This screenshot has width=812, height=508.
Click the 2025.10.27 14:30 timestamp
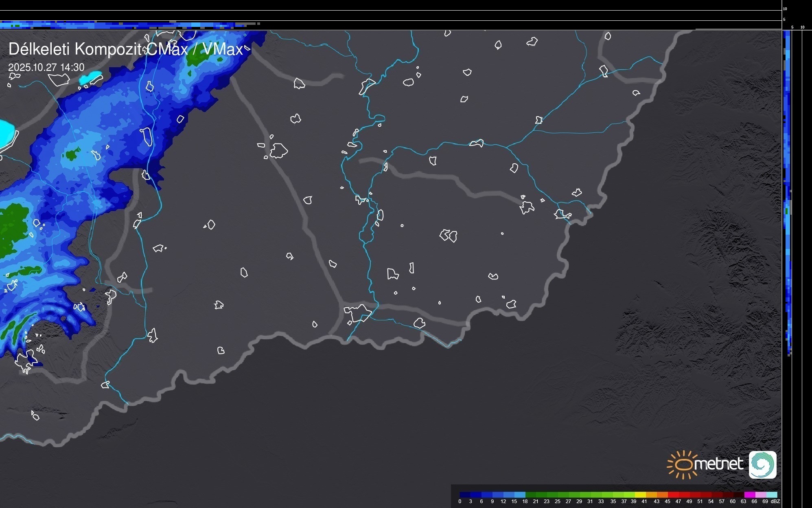46,67
